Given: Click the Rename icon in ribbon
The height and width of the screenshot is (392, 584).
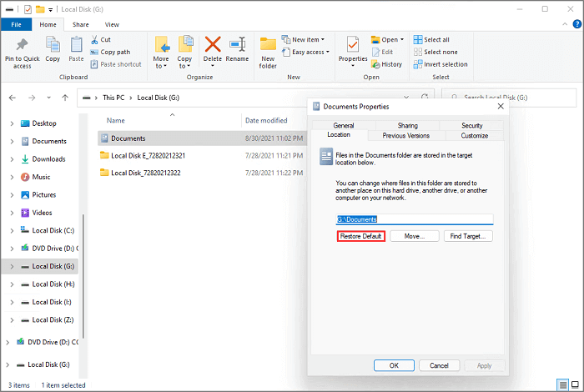Looking at the screenshot, I should (x=238, y=45).
